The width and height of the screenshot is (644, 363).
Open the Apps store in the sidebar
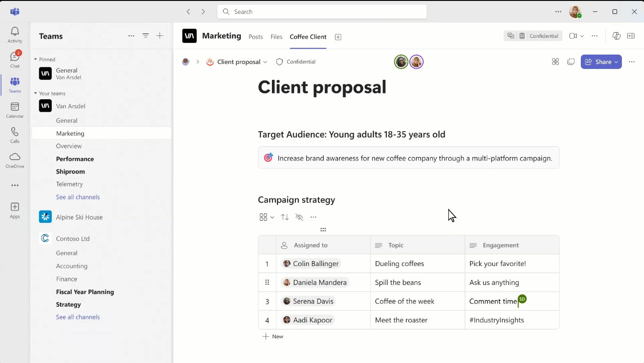15,210
